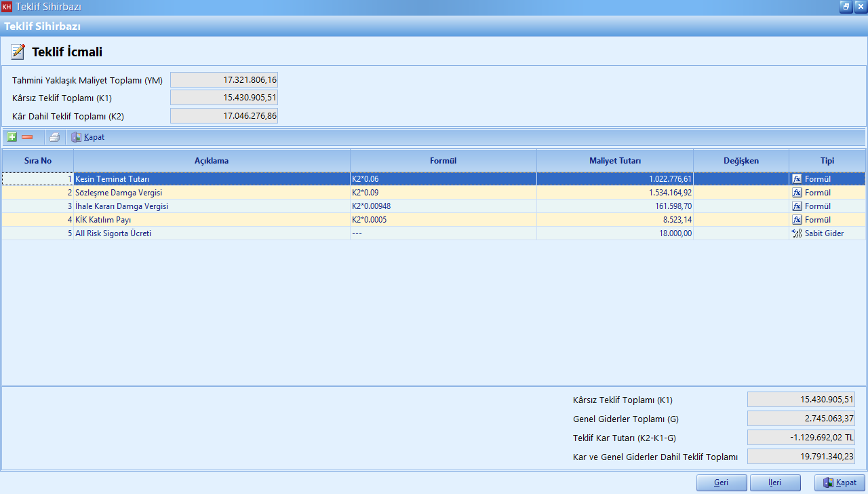This screenshot has width=868, height=494.
Task: Click the notepad icon beside Teklif İcmali
Action: (x=18, y=52)
